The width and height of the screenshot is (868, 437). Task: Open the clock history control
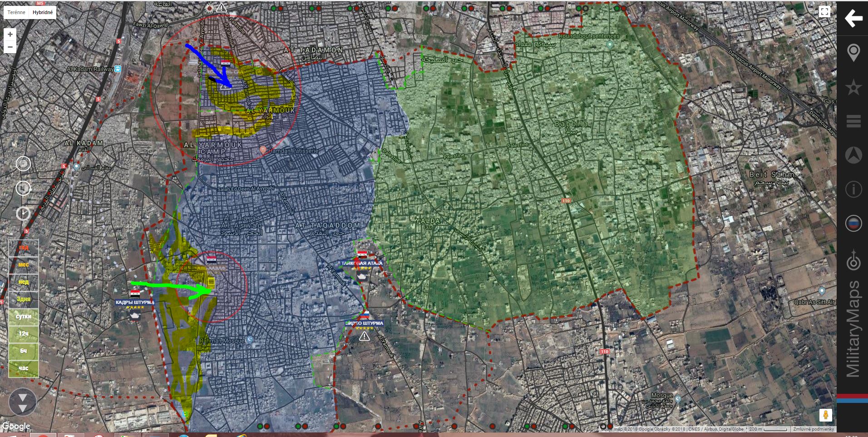click(x=23, y=214)
